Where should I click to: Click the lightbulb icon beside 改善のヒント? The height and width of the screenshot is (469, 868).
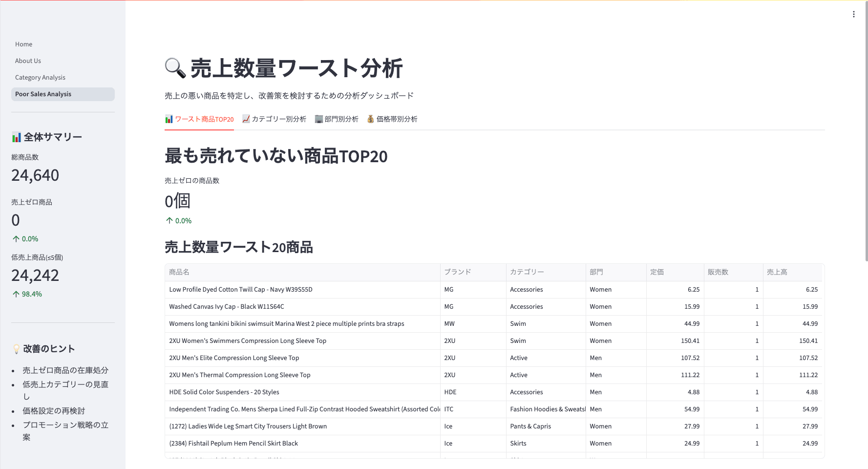(17, 349)
